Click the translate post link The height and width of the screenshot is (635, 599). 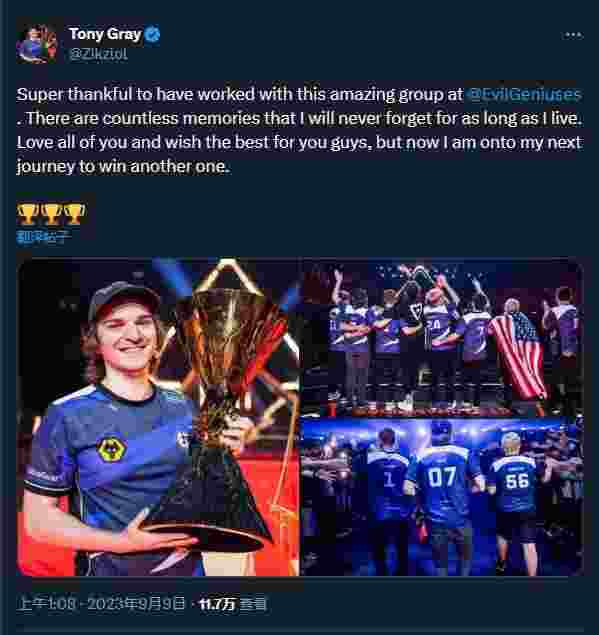[x=43, y=237]
